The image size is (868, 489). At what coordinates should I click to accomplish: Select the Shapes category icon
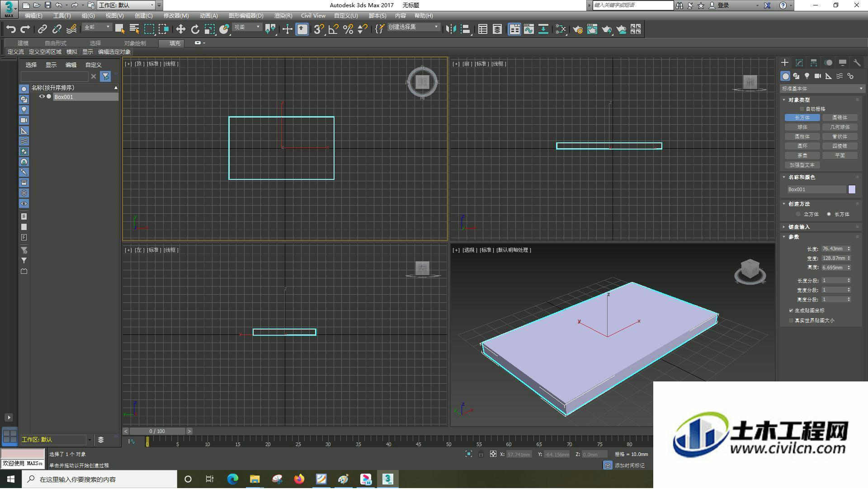click(796, 76)
